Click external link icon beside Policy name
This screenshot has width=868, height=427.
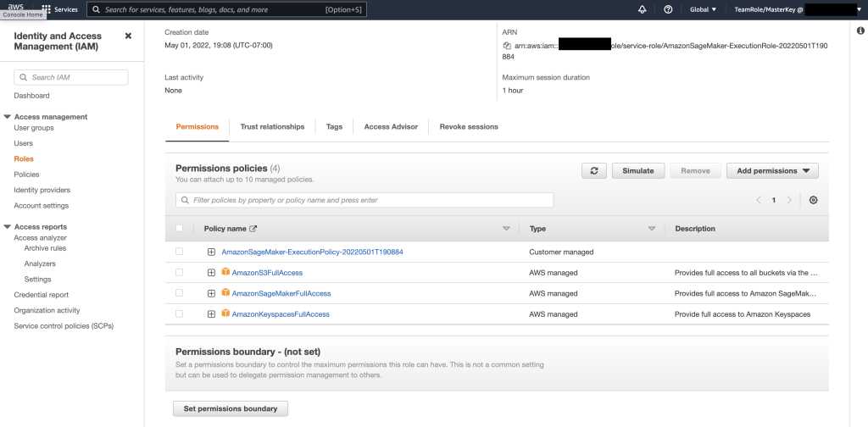coord(253,229)
